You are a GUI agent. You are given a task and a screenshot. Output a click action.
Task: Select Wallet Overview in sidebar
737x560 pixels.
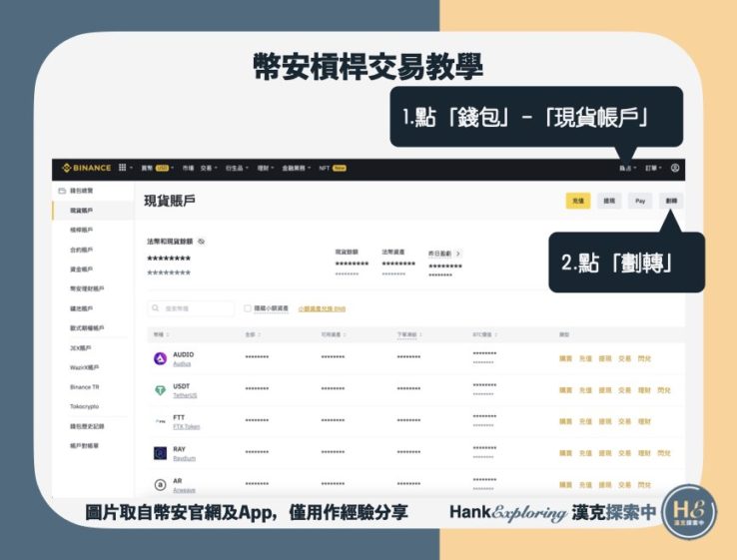(x=81, y=191)
